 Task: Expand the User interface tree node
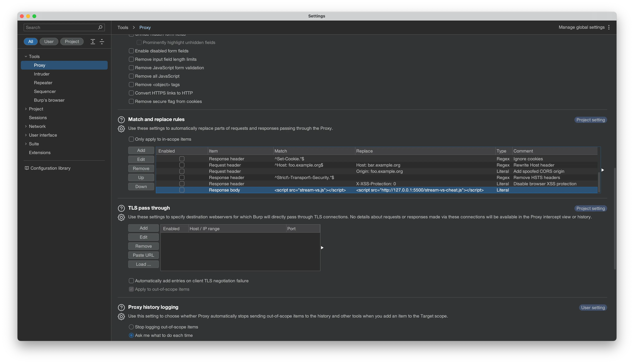(26, 135)
